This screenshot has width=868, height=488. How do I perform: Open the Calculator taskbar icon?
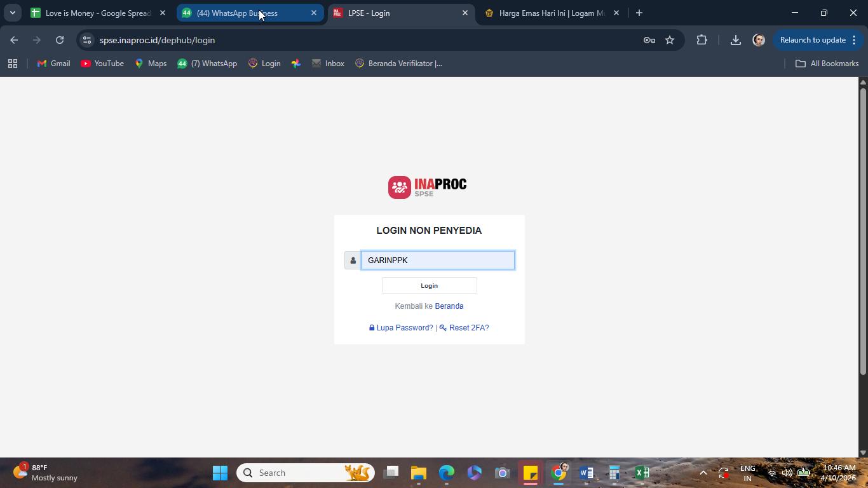[x=614, y=473]
